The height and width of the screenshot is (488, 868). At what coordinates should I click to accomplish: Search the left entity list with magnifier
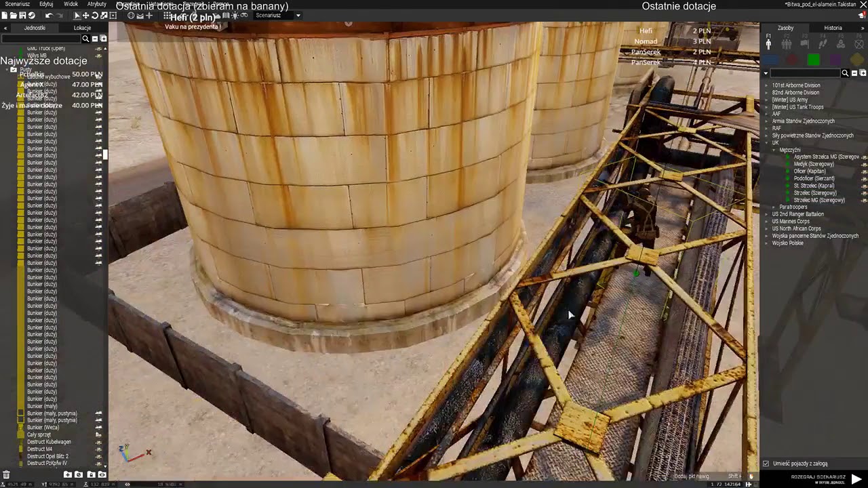click(85, 39)
